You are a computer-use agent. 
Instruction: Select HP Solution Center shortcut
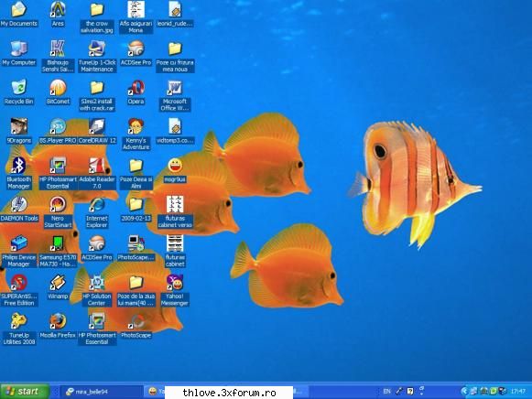click(97, 290)
